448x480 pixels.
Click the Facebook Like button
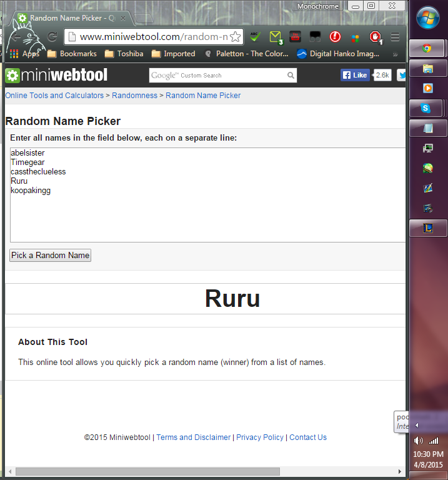pos(355,75)
